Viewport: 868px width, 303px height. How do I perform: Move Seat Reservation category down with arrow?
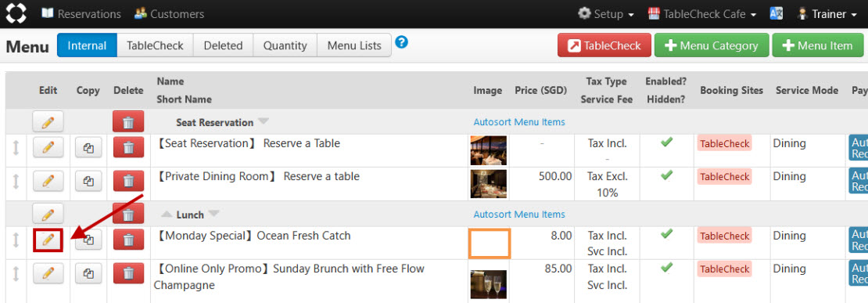pyautogui.click(x=263, y=122)
